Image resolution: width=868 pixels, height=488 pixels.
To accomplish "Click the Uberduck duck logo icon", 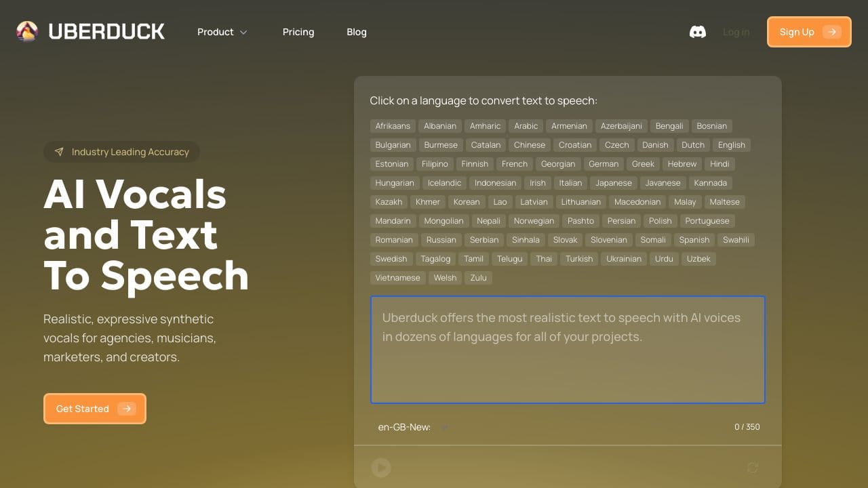I will click(x=27, y=32).
